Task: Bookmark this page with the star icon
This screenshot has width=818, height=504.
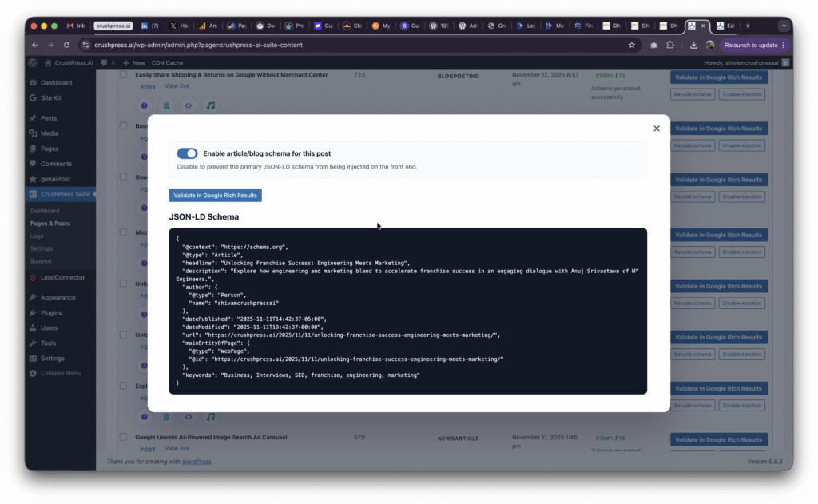Action: (x=631, y=45)
